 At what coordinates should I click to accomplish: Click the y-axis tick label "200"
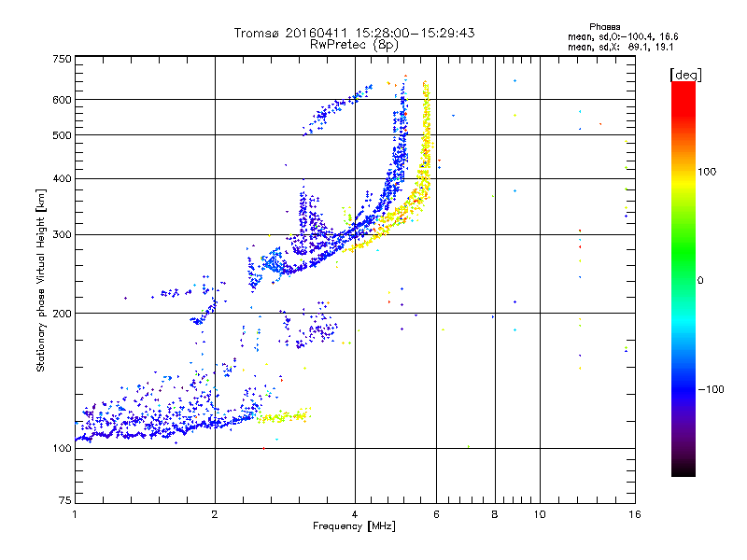tap(62, 314)
